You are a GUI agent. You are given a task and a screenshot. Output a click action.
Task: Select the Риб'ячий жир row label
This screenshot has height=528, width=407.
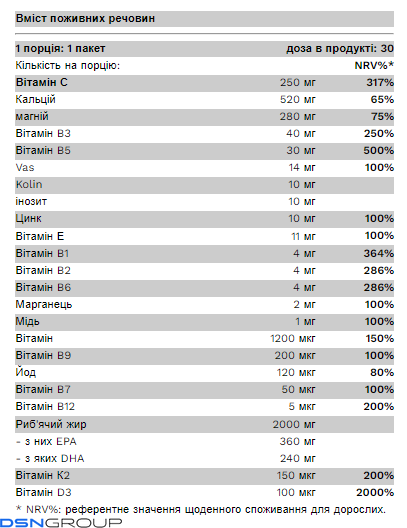tap(51, 424)
